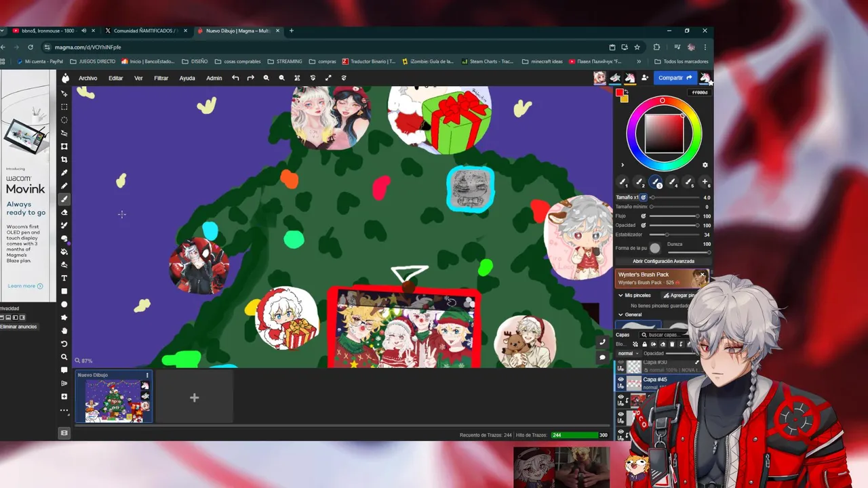Open the normal blend mode dropdown
Viewport: 868px width, 488px height.
click(627, 353)
